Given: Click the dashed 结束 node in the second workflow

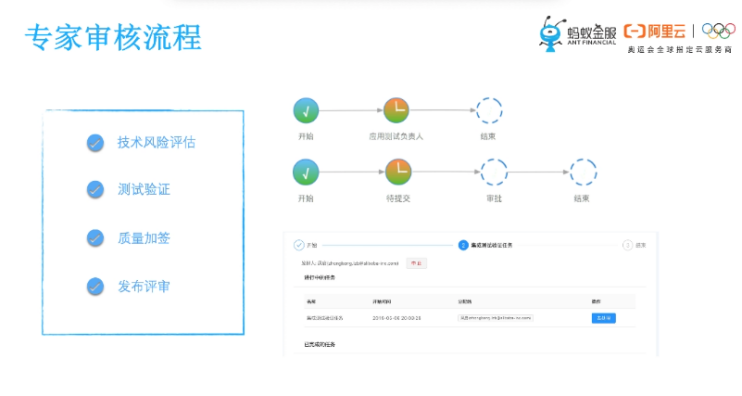Looking at the screenshot, I should pyautogui.click(x=583, y=172).
